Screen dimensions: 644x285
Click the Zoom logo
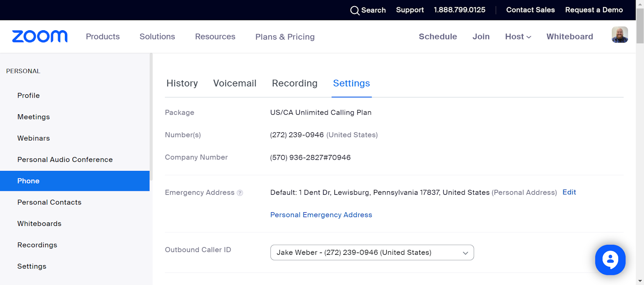tap(40, 36)
